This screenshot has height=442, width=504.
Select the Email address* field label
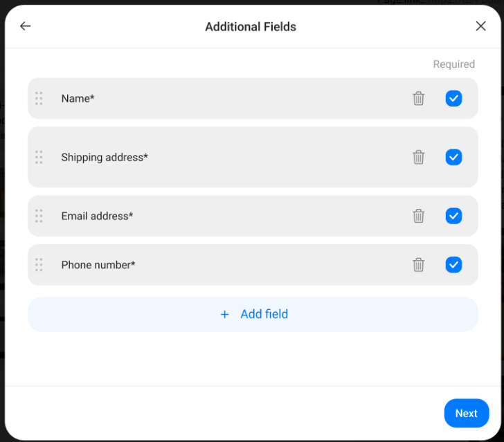pyautogui.click(x=97, y=216)
